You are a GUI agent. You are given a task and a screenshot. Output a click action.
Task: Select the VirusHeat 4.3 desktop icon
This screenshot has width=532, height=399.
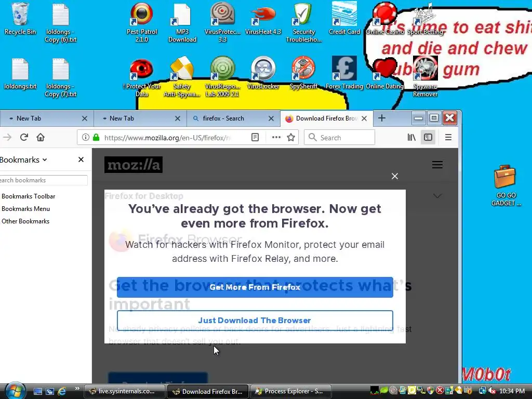pyautogui.click(x=263, y=19)
